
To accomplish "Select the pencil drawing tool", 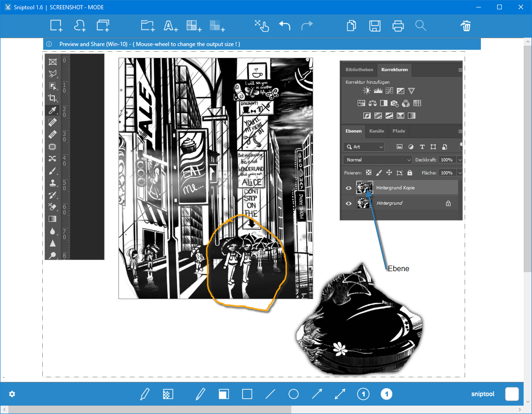I will [201, 394].
